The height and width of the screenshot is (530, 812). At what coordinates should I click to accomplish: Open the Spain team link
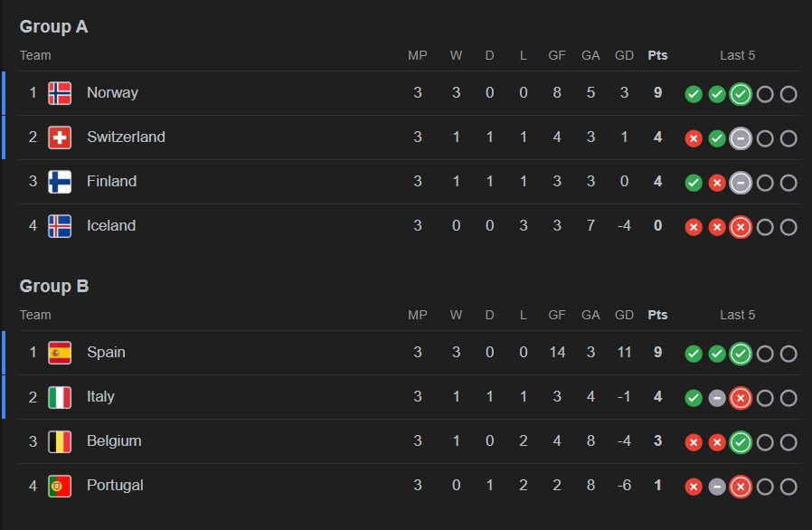(106, 352)
